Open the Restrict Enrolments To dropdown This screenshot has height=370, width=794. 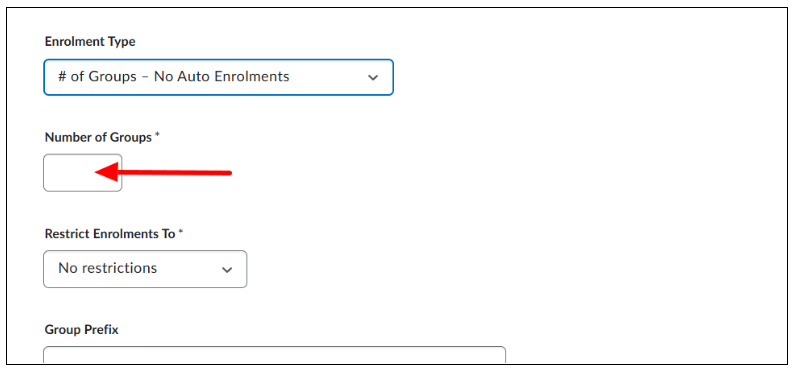point(145,269)
